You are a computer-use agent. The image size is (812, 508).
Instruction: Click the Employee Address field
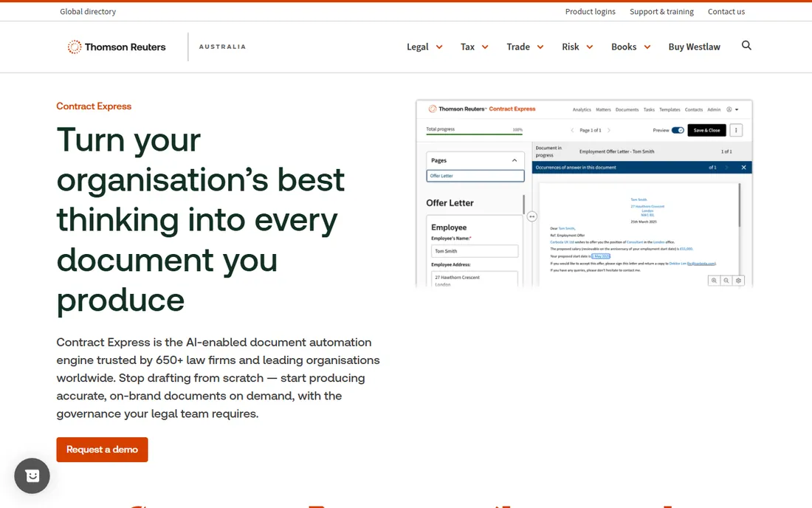(x=475, y=279)
